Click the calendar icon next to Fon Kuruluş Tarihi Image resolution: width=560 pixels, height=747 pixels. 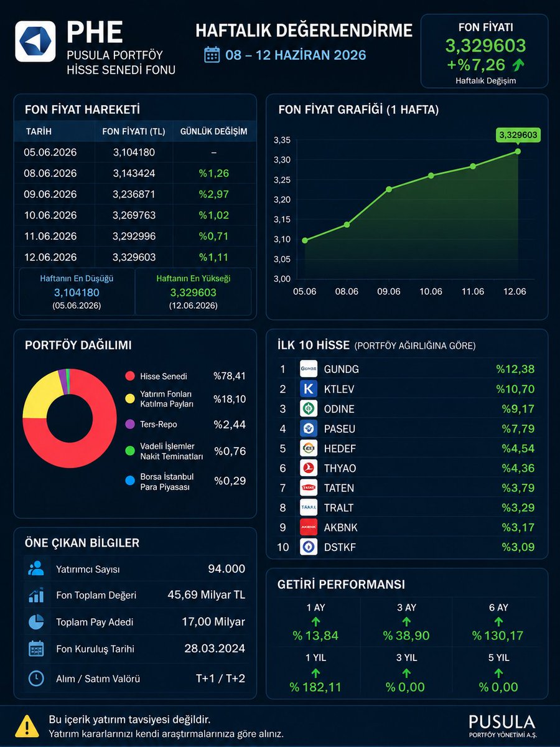click(36, 649)
